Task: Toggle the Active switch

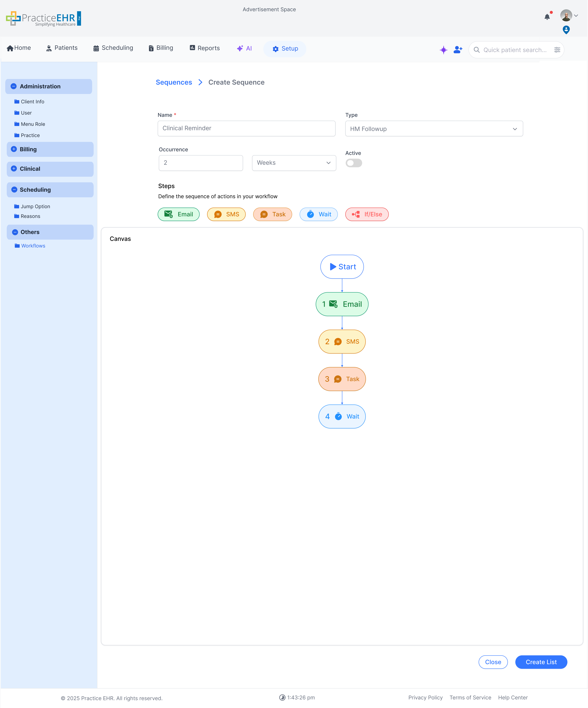Action: 353,163
